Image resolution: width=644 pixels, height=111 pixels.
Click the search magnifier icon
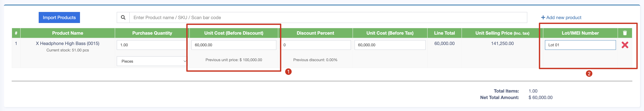123,17
